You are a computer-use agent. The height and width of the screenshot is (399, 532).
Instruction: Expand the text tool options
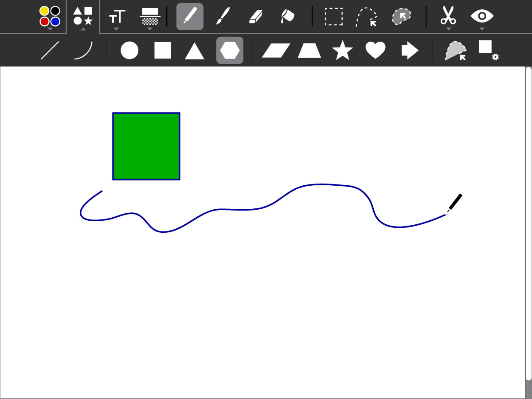coord(117,17)
